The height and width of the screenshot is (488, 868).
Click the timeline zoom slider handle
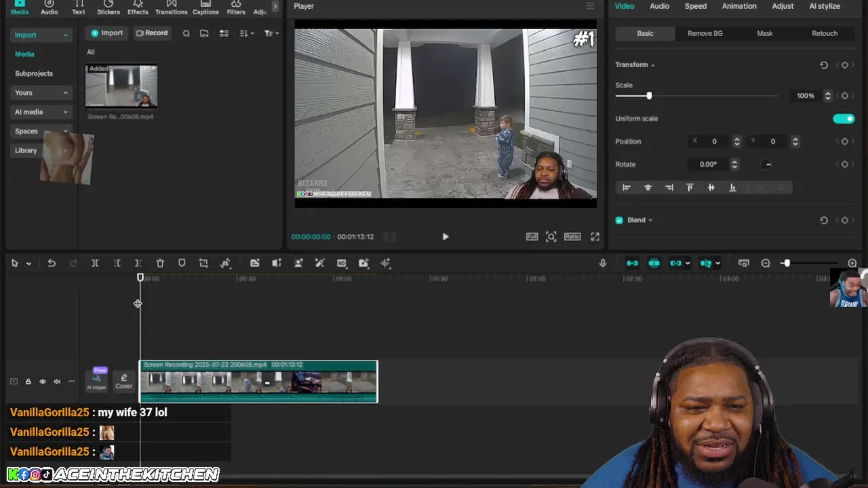pos(786,263)
